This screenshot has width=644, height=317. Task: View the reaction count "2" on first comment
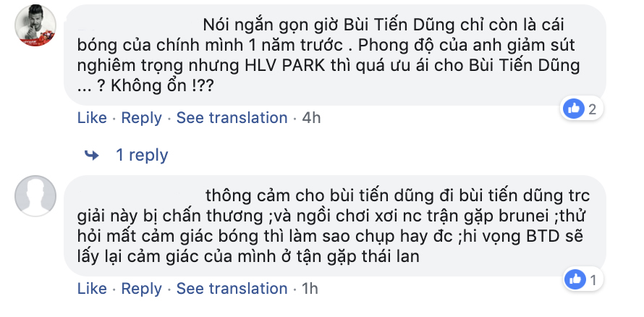[592, 109]
